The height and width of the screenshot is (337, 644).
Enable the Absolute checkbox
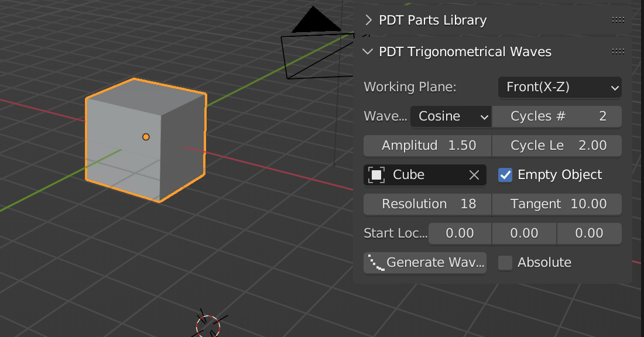point(505,263)
